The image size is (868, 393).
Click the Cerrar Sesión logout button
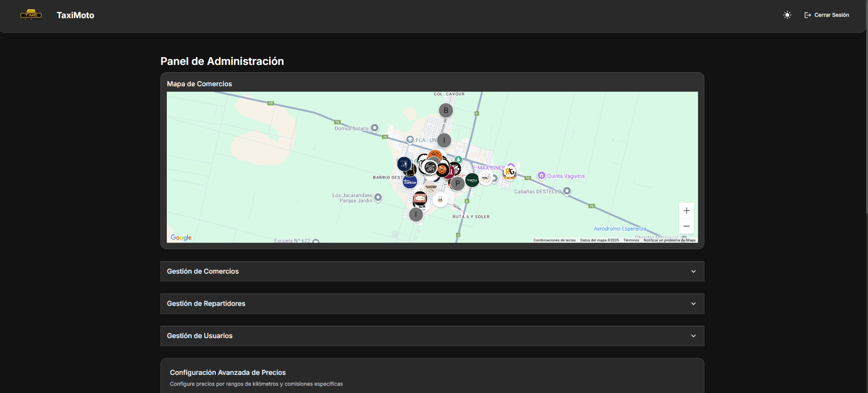point(827,15)
